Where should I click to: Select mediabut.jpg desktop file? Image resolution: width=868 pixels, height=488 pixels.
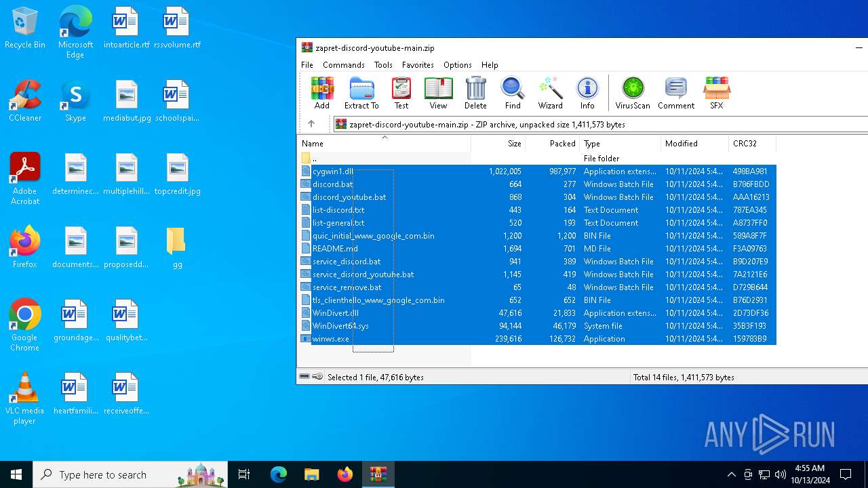[126, 101]
